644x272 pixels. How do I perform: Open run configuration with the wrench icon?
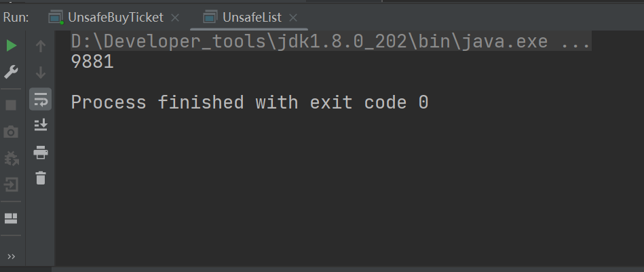(x=12, y=72)
